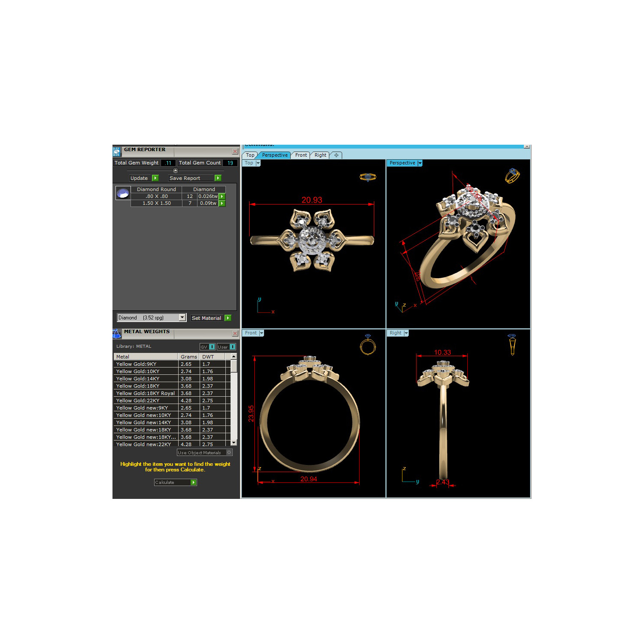This screenshot has height=644, width=644.
Task: Toggle the GV library switch
Action: (207, 346)
